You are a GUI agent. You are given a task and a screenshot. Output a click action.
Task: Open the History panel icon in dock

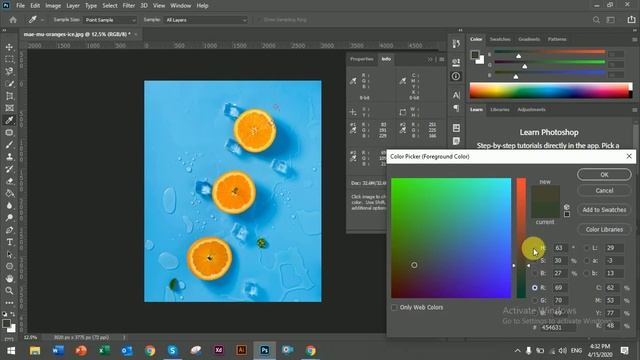click(x=456, y=44)
